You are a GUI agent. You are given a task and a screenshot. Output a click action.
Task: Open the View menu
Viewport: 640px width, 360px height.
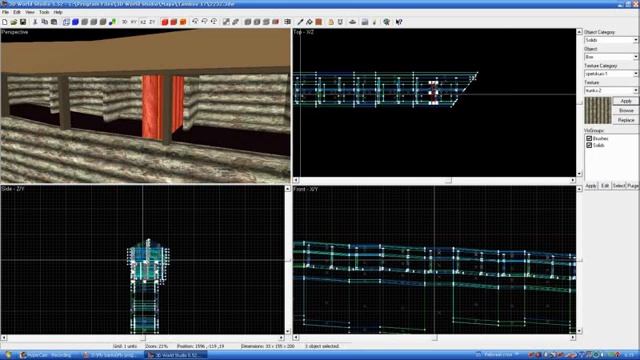click(30, 12)
